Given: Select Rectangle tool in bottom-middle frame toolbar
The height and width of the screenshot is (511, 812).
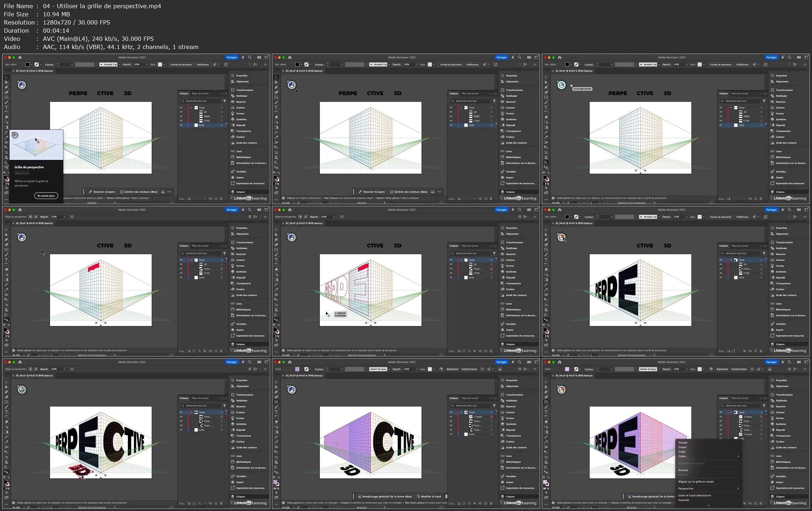Looking at the screenshot, I should [x=276, y=402].
